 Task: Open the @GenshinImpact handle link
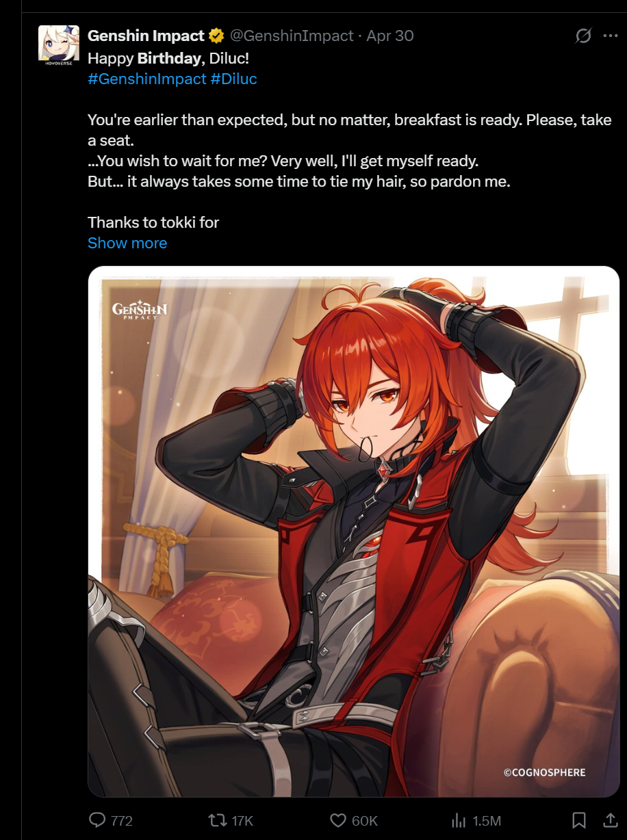click(291, 36)
